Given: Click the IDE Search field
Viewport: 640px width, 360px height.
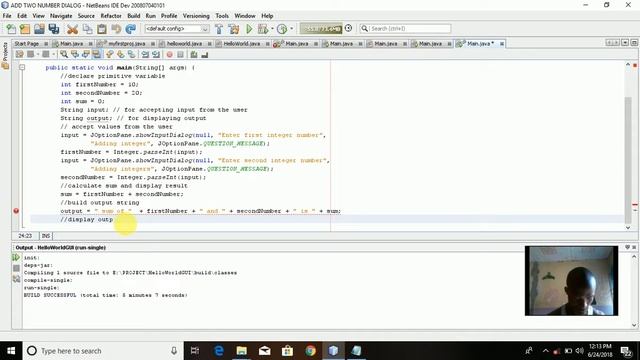Looking at the screenshot, I should click(x=405, y=29).
